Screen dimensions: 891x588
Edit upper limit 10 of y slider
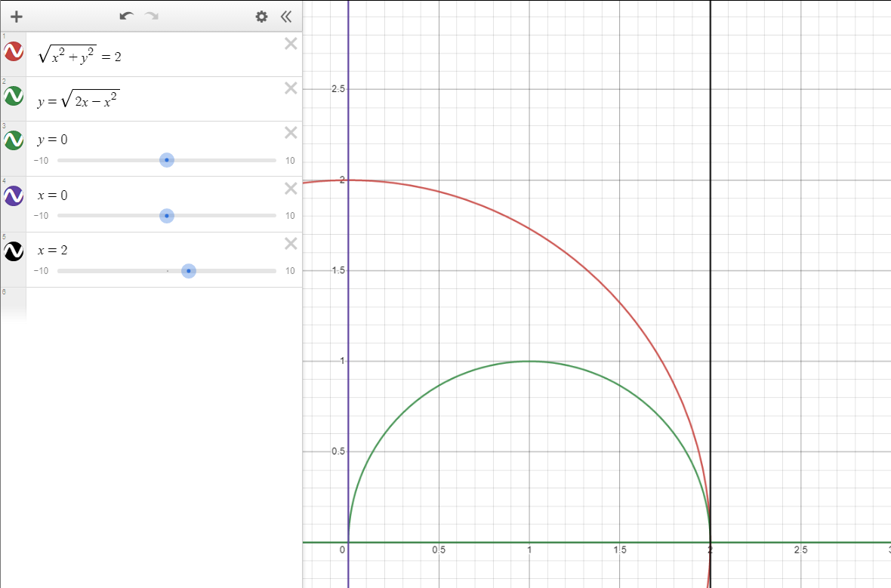coord(291,161)
